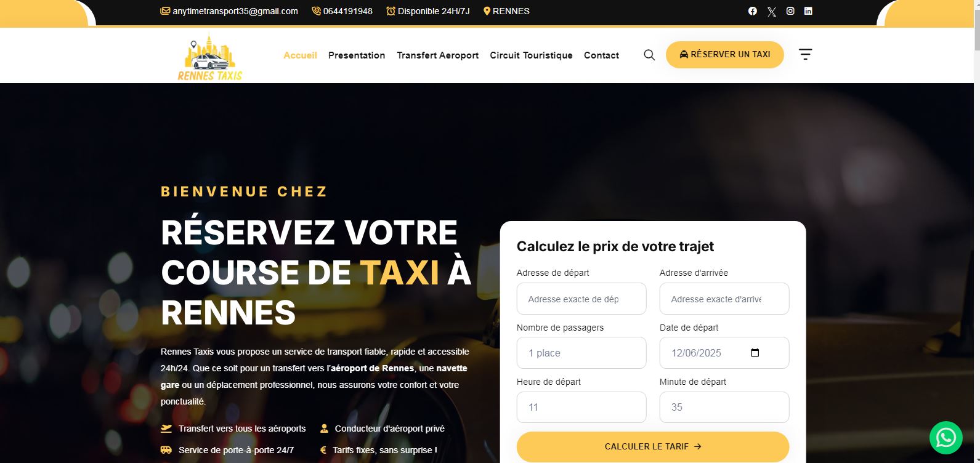980x463 pixels.
Task: Focus the Adresse de départ field
Action: 581,299
